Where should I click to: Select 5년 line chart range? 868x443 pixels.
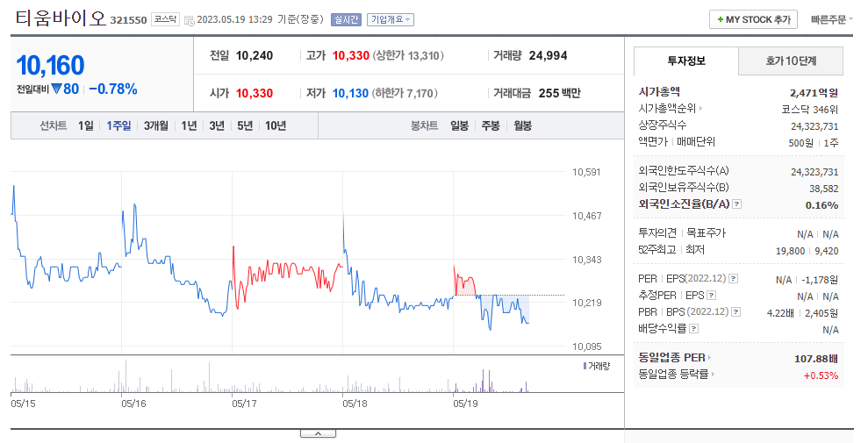click(x=245, y=126)
